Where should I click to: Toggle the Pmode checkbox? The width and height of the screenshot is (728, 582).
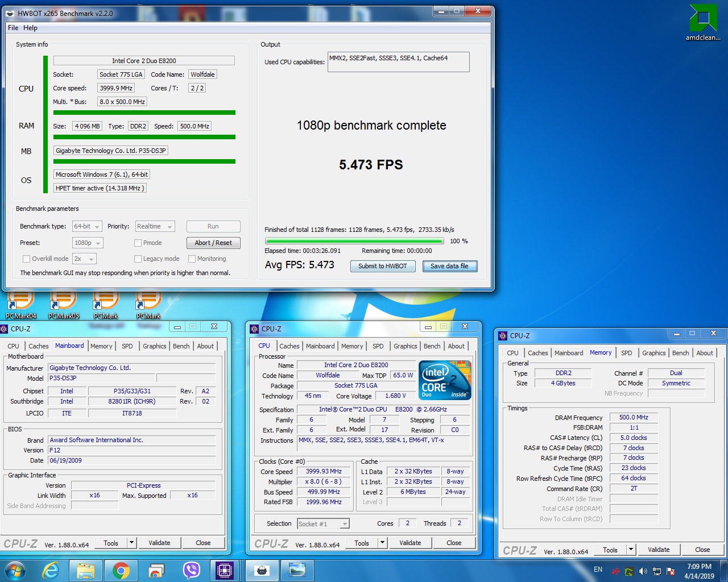[138, 243]
